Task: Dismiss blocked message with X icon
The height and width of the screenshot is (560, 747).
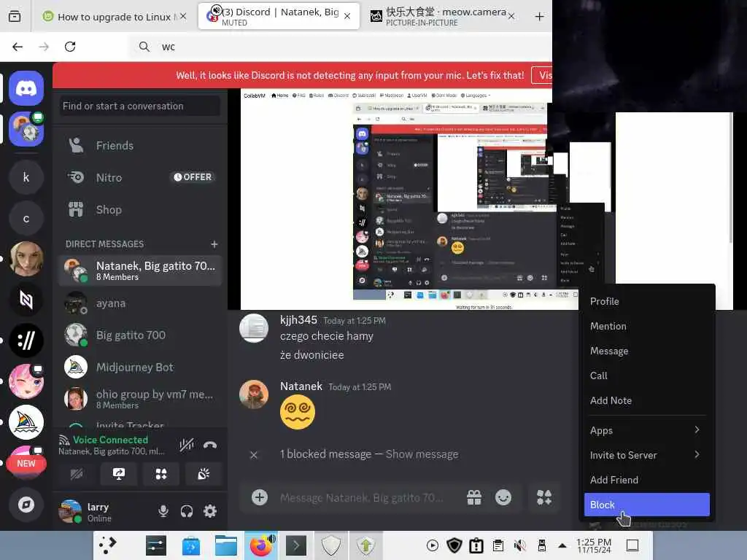Action: click(254, 455)
